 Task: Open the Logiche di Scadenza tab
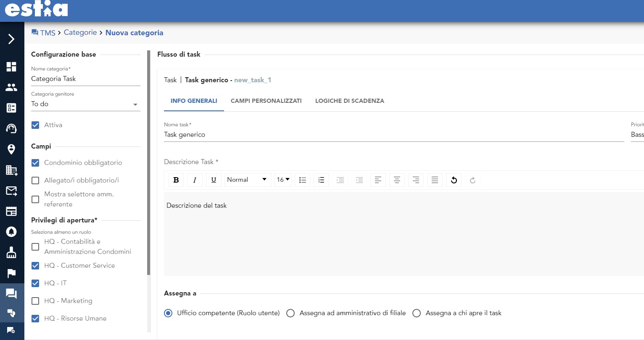pos(349,101)
